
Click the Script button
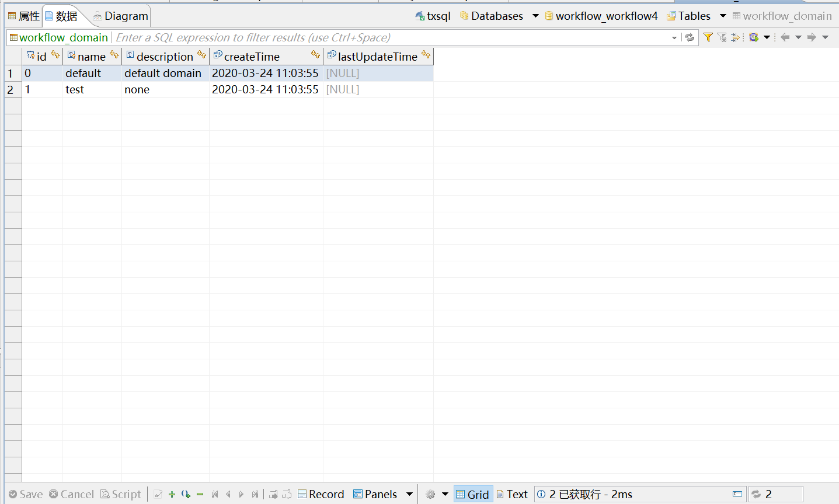pos(120,494)
